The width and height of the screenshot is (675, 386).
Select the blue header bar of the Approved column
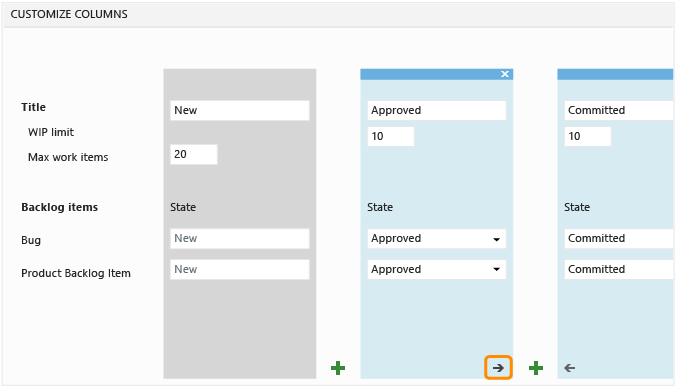click(x=430, y=74)
